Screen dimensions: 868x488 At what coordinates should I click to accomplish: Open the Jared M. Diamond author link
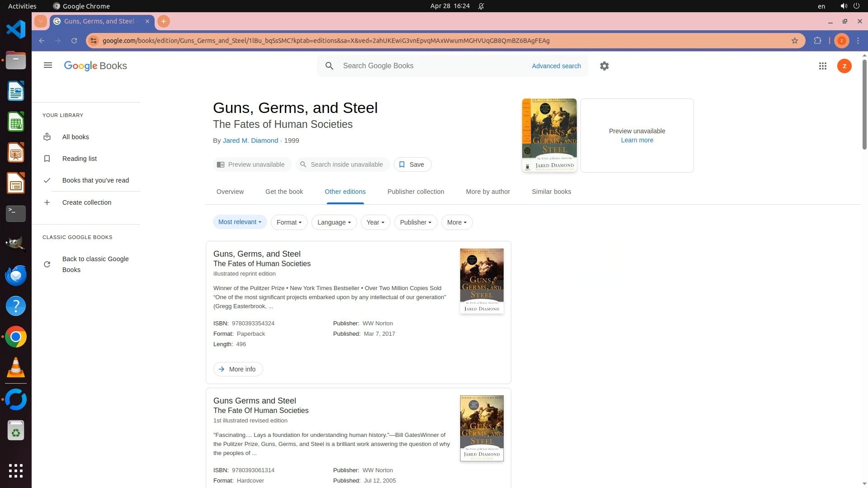(250, 141)
